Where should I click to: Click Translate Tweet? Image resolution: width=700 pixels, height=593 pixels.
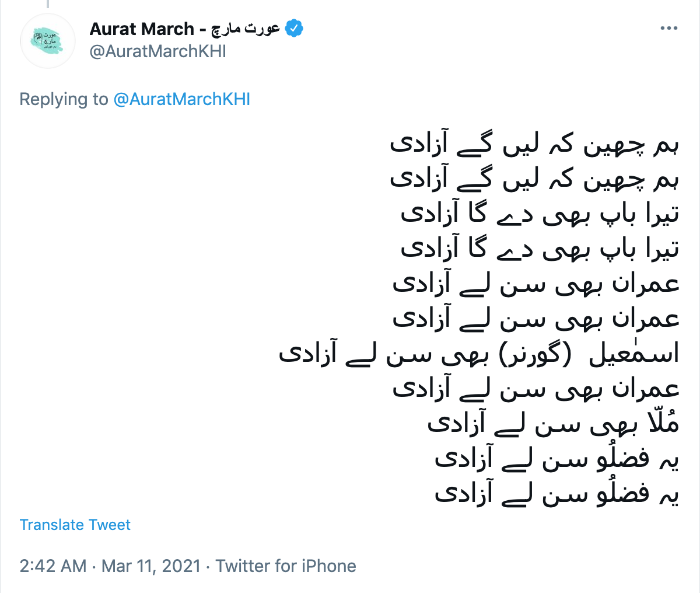75,525
